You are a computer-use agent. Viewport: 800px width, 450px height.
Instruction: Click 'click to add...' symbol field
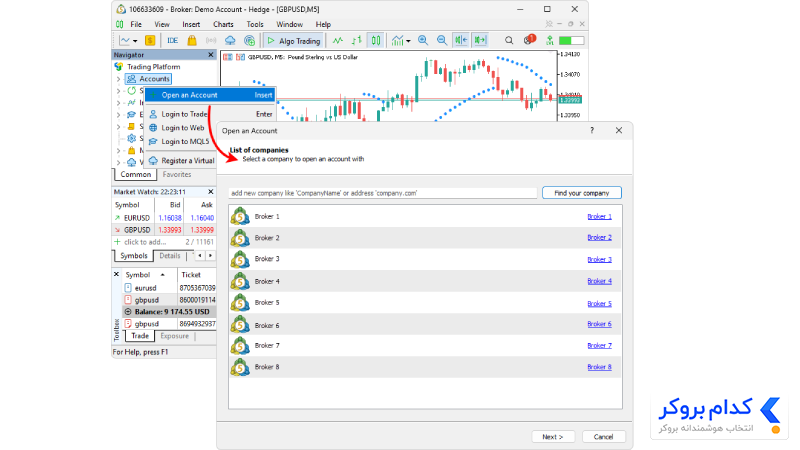[x=145, y=242]
